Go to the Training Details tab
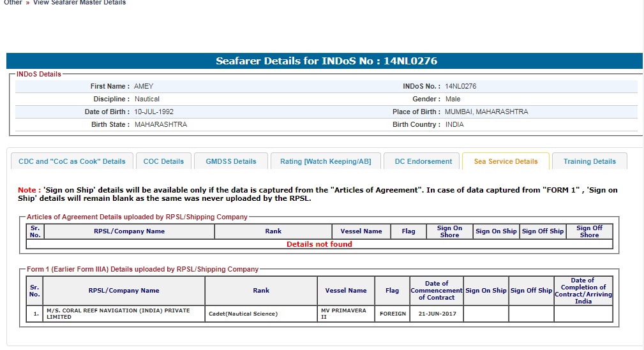Image resolution: width=644 pixels, height=350 pixels. point(589,161)
